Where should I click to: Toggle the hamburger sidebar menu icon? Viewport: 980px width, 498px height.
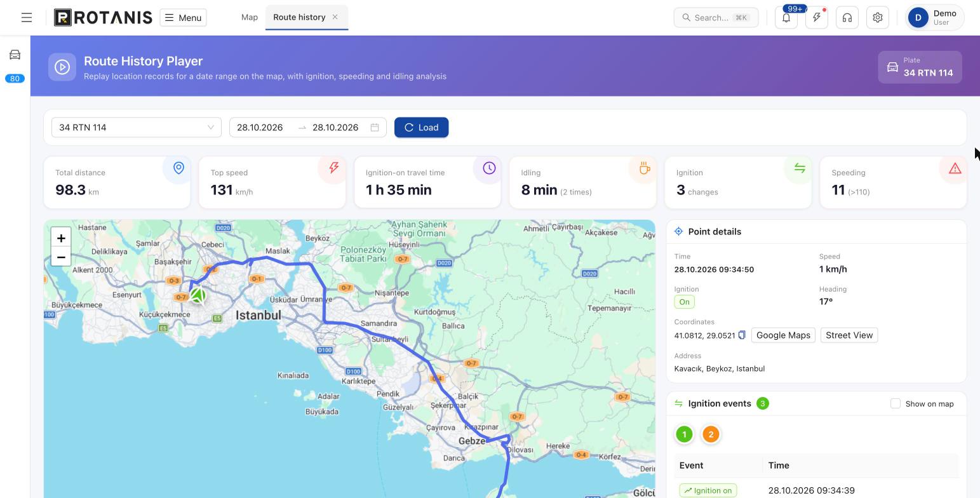[27, 18]
